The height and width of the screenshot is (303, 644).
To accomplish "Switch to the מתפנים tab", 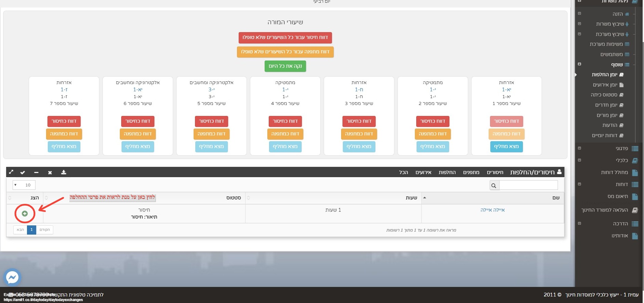I will tap(471, 172).
